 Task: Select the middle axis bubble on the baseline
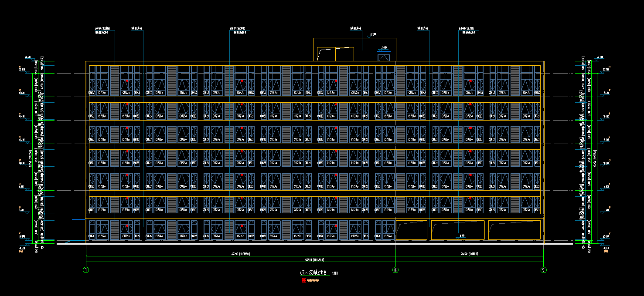(x=395, y=270)
